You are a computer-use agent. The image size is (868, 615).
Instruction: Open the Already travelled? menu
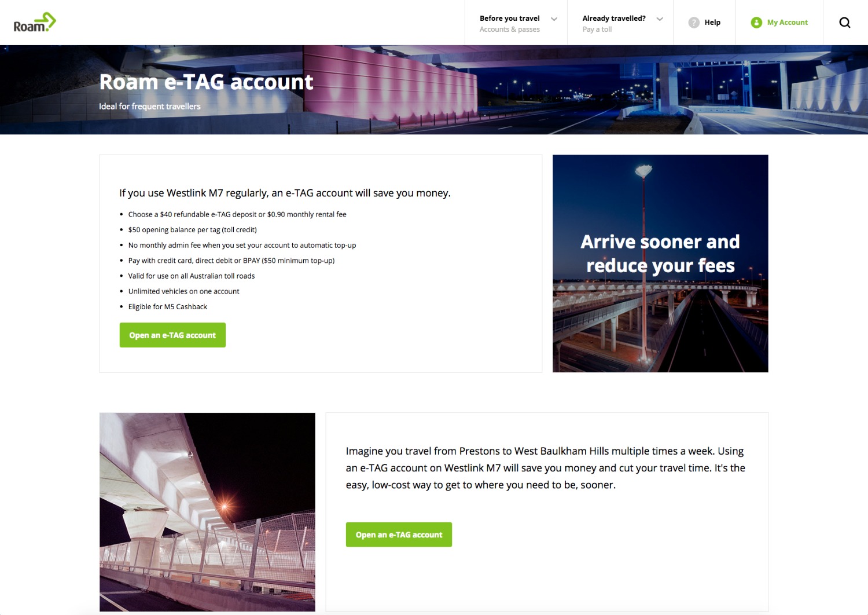(x=620, y=23)
